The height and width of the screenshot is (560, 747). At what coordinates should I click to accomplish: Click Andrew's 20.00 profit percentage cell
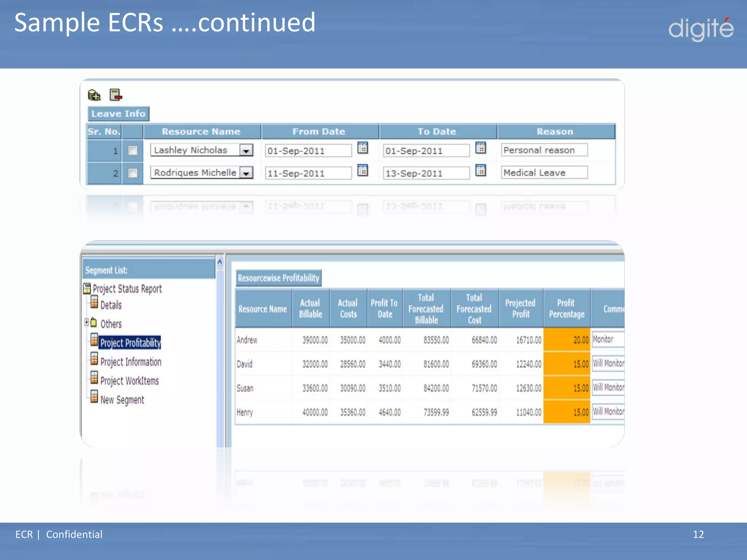[566, 340]
